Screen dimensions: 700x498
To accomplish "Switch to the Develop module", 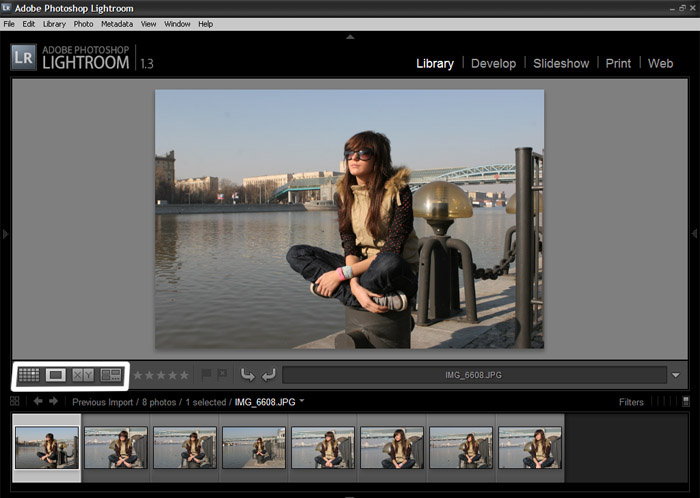I will (493, 63).
